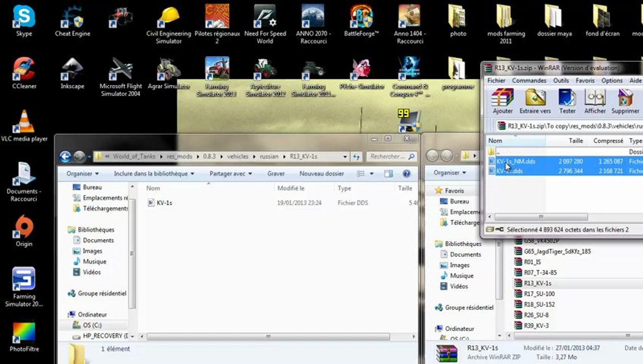Click the WinRAR Afficher toolbar icon
The height and width of the screenshot is (364, 643).
coord(595,102)
